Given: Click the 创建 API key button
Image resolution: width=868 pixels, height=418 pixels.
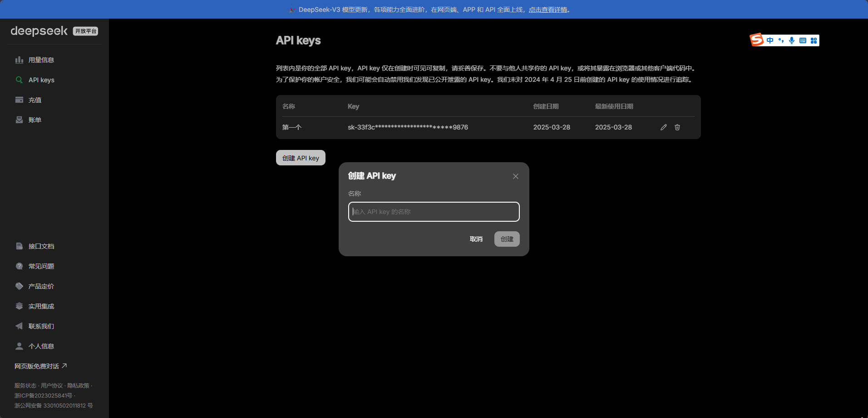Looking at the screenshot, I should pyautogui.click(x=301, y=158).
